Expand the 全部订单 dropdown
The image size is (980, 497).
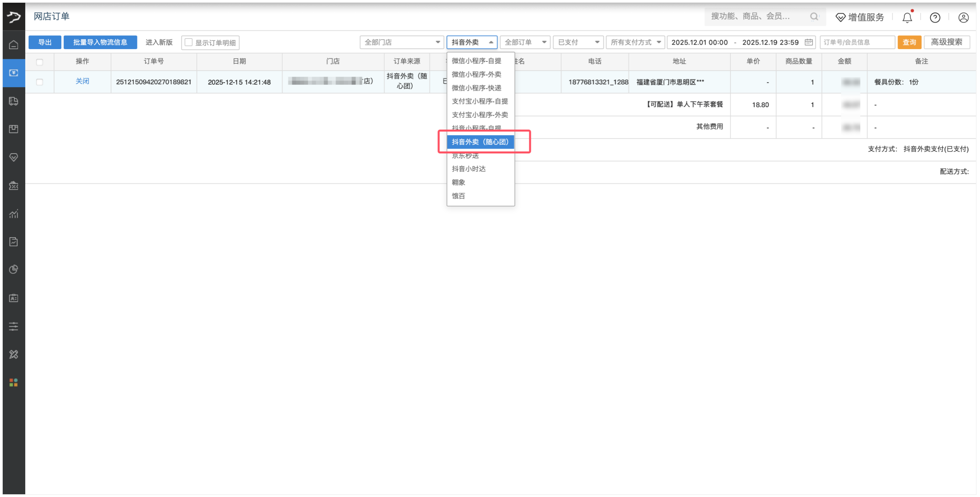(x=525, y=42)
